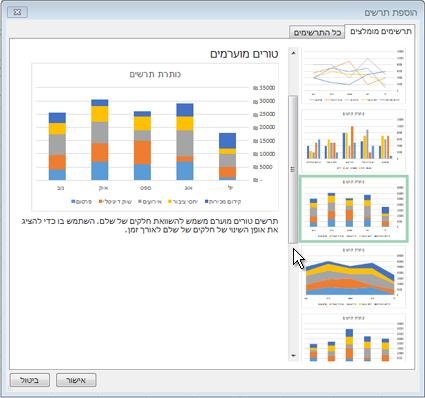Image resolution: width=425 pixels, height=398 pixels.
Task: Click the ספט category label
Action: pyautogui.click(x=146, y=188)
